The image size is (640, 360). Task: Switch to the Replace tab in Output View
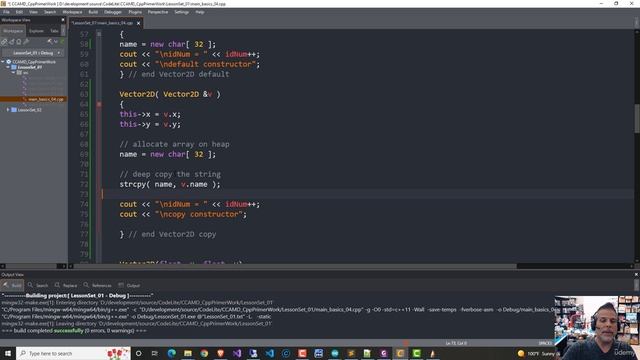point(66,285)
